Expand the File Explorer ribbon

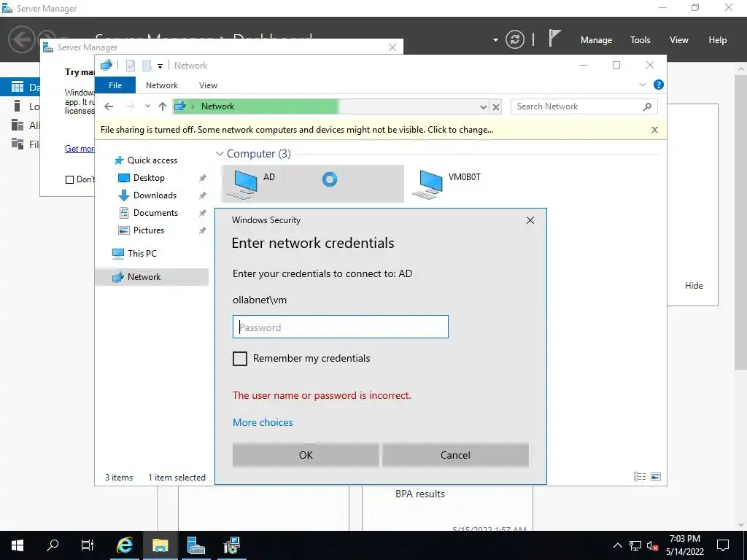coord(642,85)
